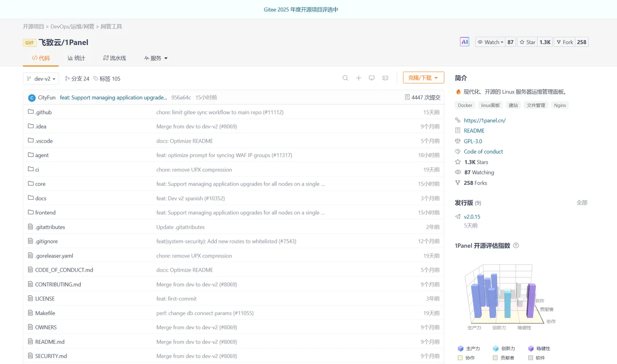Click the branch icon next to 分支 24

click(x=67, y=78)
